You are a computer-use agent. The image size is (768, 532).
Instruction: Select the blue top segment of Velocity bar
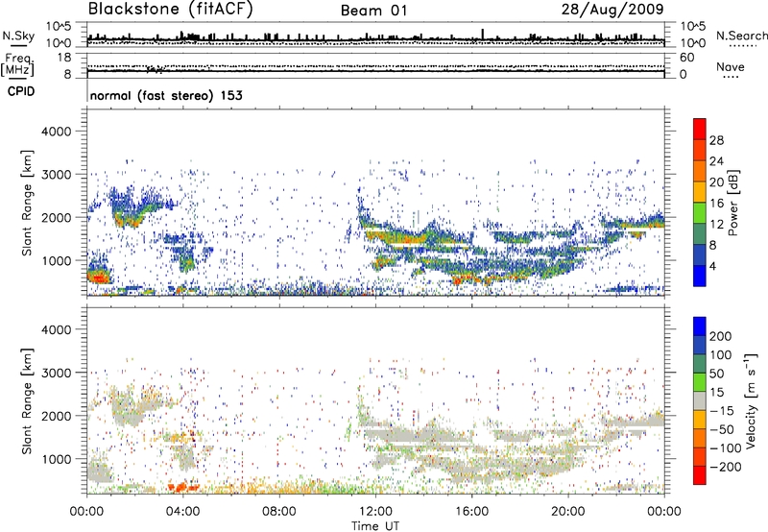[x=700, y=326]
